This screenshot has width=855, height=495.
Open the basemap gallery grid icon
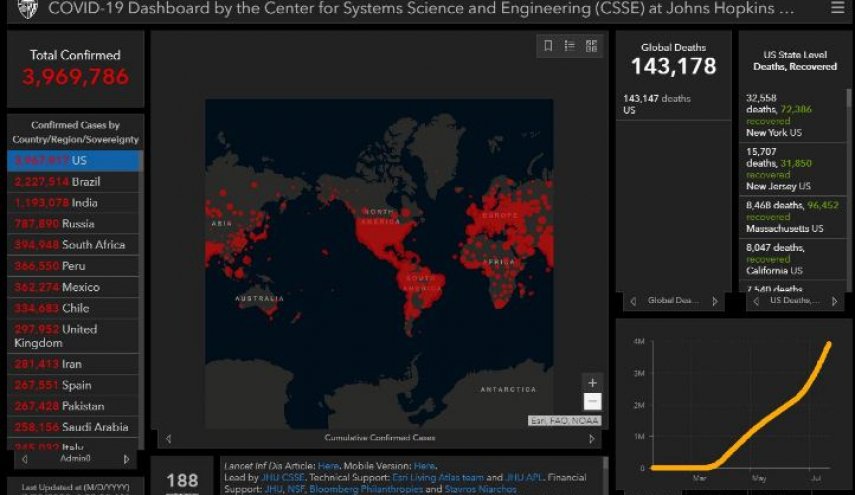591,46
